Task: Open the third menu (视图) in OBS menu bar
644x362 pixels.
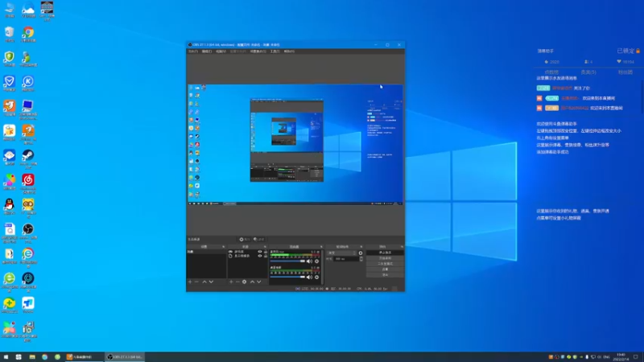Action: pos(221,51)
